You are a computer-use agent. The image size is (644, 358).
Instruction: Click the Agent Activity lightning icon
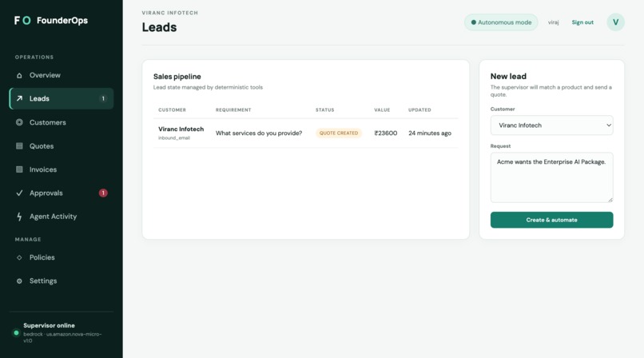coord(19,217)
